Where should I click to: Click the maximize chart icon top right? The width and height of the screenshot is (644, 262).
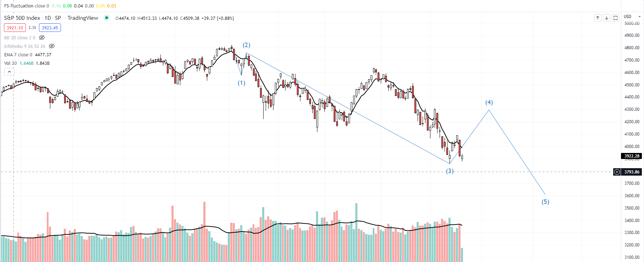pyautogui.click(x=616, y=18)
